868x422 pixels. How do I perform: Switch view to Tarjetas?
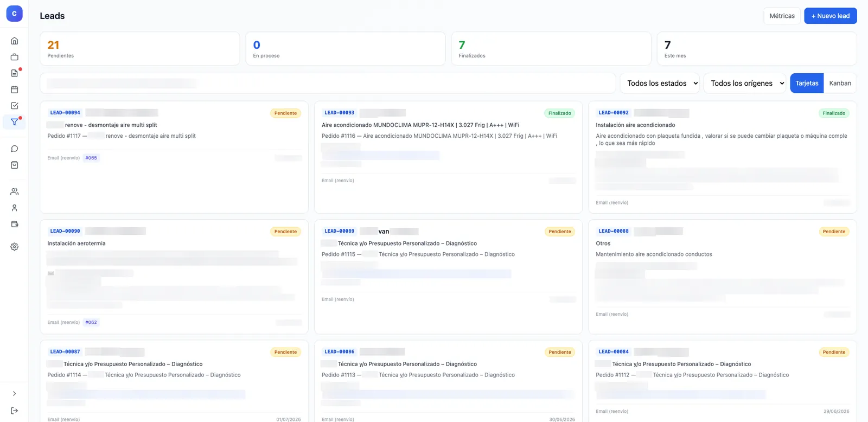point(807,83)
